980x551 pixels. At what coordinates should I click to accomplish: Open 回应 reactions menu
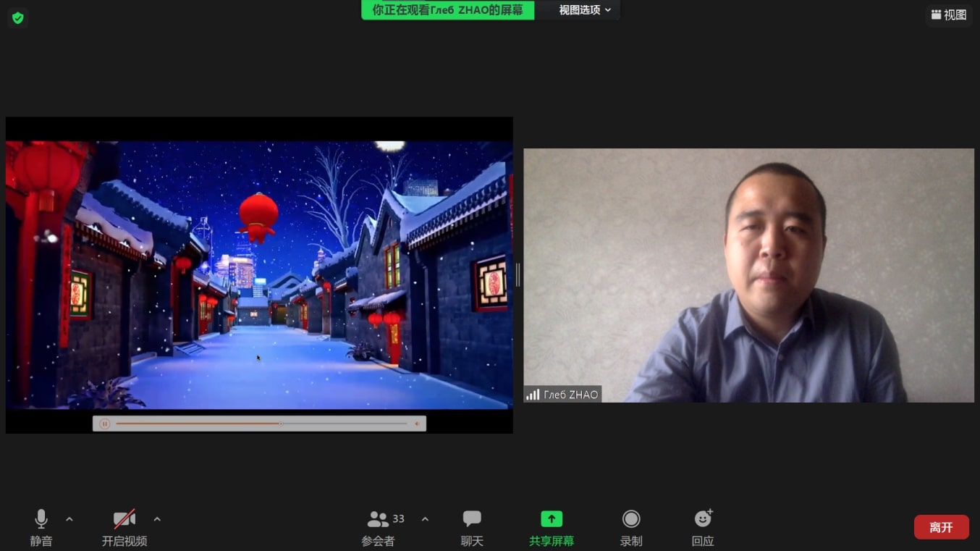point(703,528)
